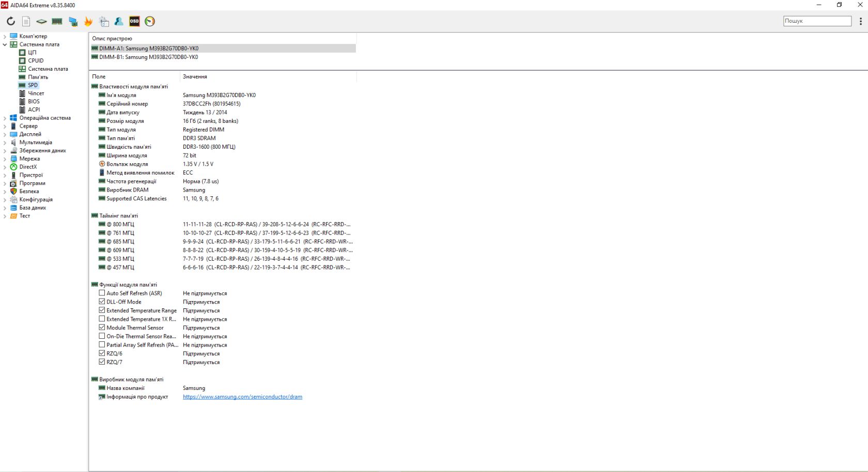Toggle the Auto Self Refresh (ASR) checkbox
This screenshot has width=868, height=472.
[102, 293]
